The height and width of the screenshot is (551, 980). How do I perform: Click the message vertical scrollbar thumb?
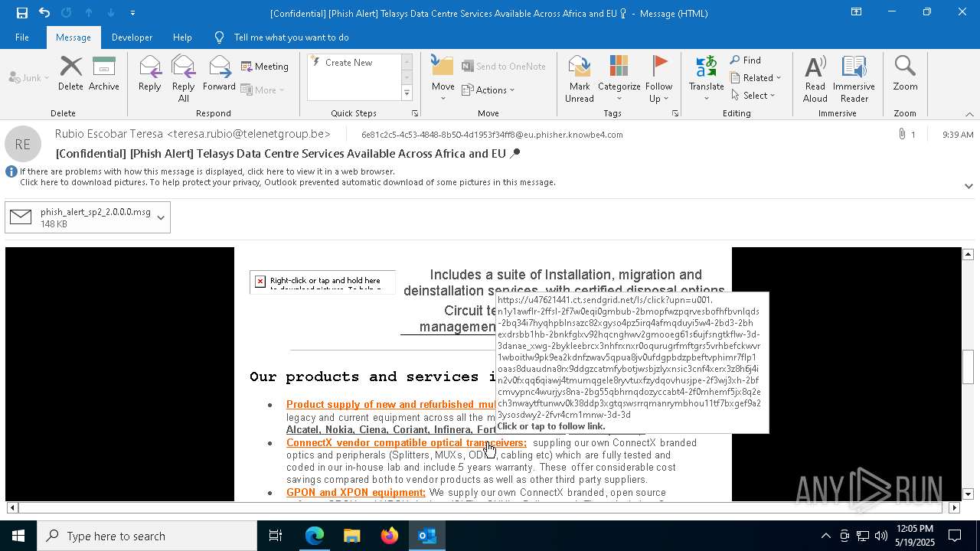coord(968,367)
